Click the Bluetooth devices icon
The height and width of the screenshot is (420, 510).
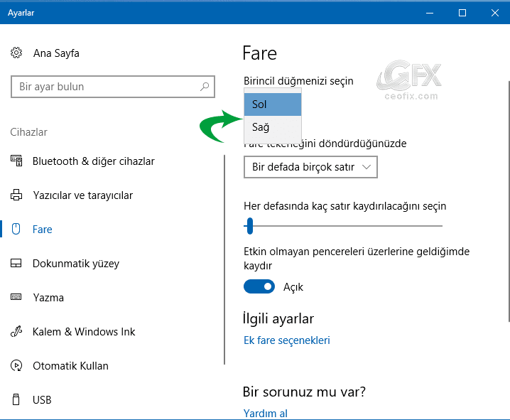pos(16,161)
